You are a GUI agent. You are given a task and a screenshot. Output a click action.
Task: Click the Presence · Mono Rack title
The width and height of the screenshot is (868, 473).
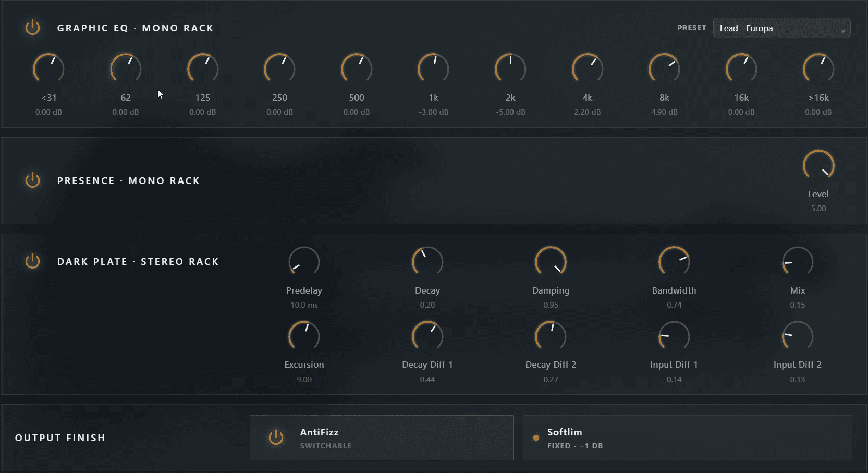pos(129,181)
